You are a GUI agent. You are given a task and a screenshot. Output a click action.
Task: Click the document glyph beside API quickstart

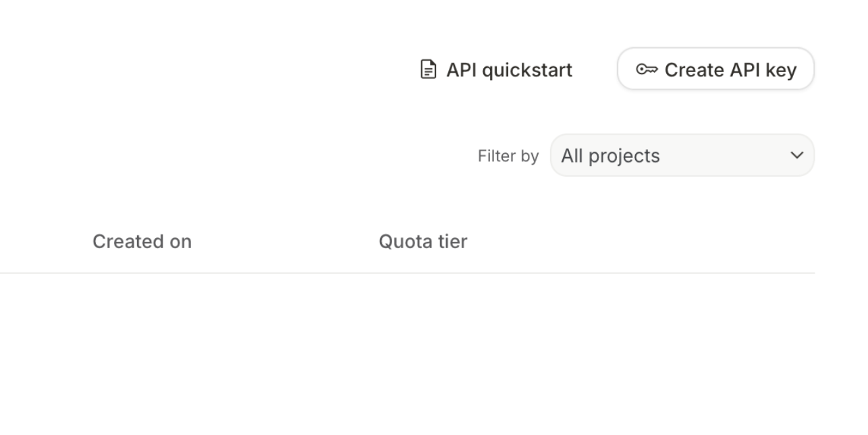pos(429,69)
